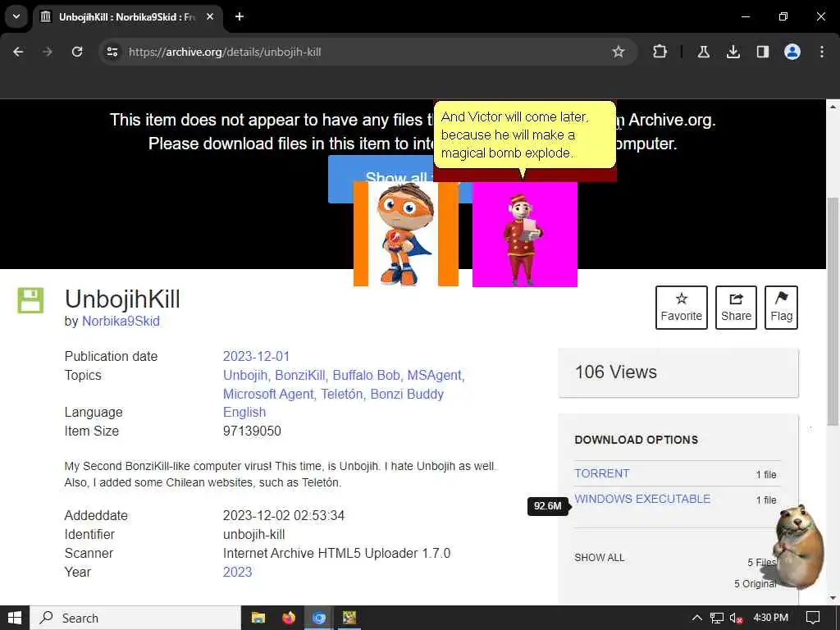Click the 106 Views box
The height and width of the screenshot is (630, 840).
coord(678,372)
